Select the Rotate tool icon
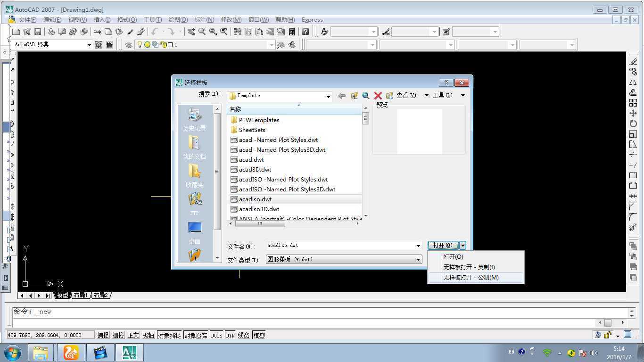This screenshot has height=362, width=644. tap(633, 123)
